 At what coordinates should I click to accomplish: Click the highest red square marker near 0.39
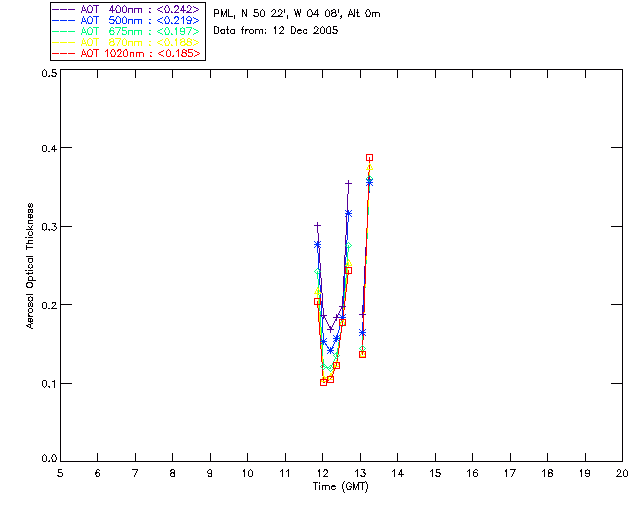click(369, 158)
